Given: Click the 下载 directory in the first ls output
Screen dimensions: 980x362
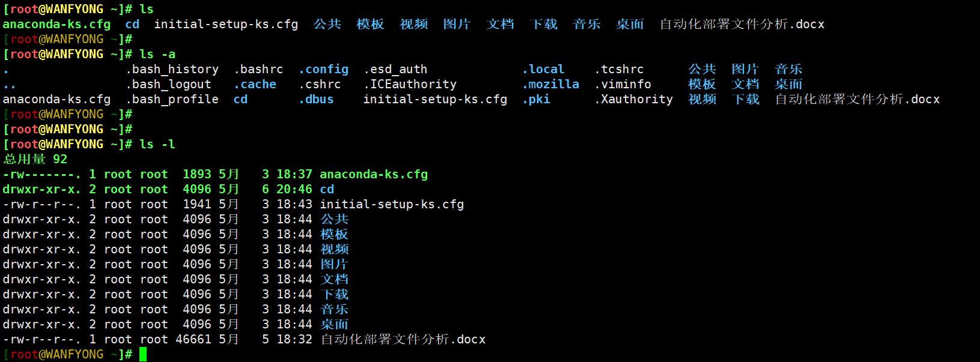Looking at the screenshot, I should coord(544,25).
